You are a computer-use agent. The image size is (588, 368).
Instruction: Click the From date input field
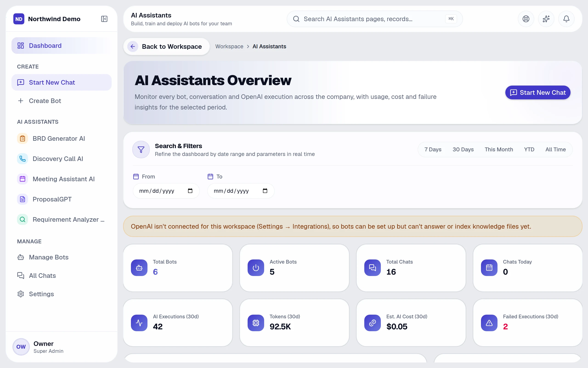click(166, 191)
